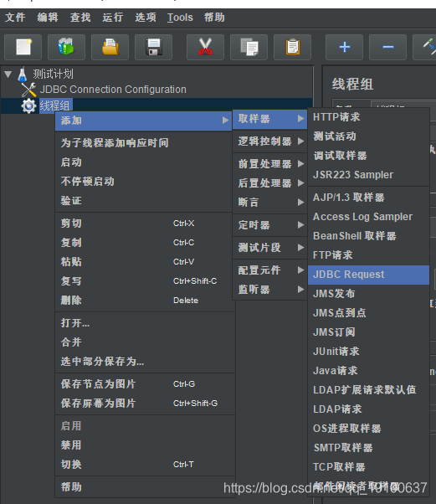Select JUnit请求 sampler

[368, 352]
